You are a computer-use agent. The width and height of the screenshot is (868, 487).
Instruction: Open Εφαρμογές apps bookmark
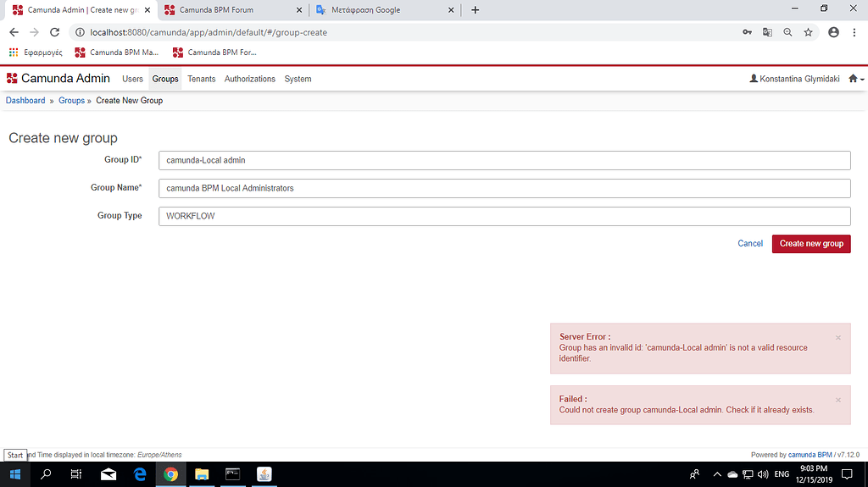coord(36,52)
